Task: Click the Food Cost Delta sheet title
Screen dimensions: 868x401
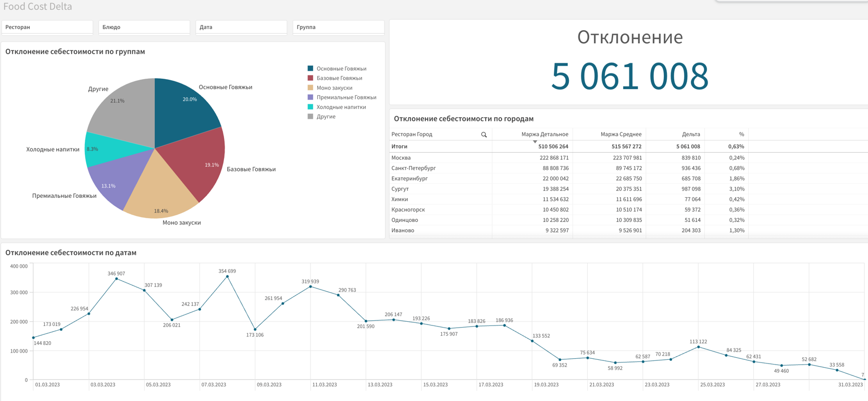Action: pos(38,6)
